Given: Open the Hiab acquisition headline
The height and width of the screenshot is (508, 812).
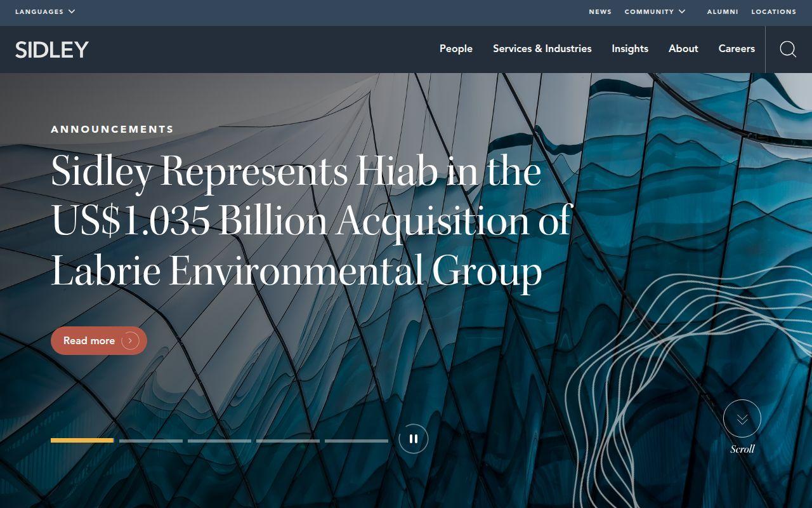Looking at the screenshot, I should (311, 221).
